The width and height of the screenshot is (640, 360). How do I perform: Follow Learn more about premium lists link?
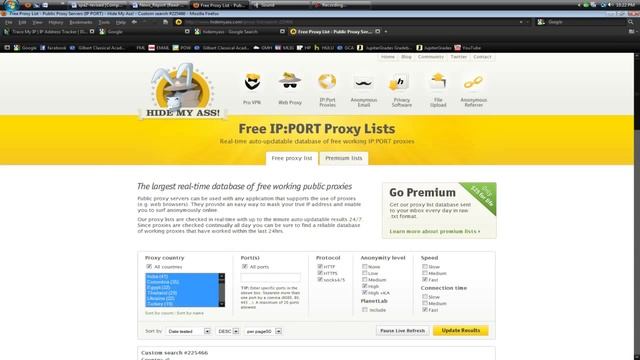point(435,231)
